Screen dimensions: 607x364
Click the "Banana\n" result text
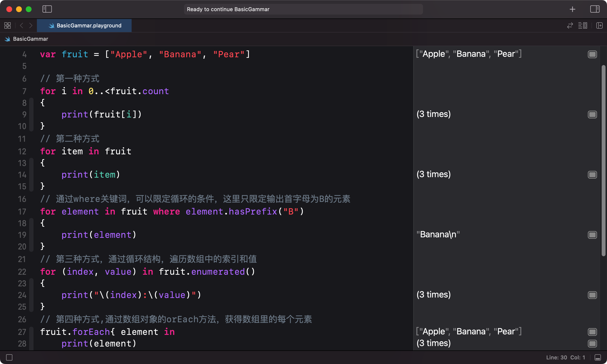(438, 234)
